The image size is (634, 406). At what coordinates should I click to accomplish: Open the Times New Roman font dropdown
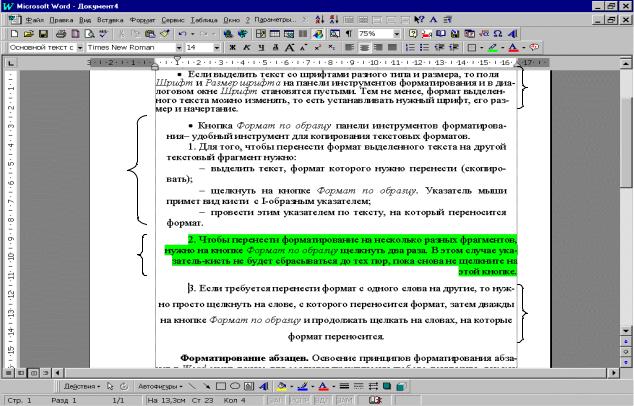(178, 48)
